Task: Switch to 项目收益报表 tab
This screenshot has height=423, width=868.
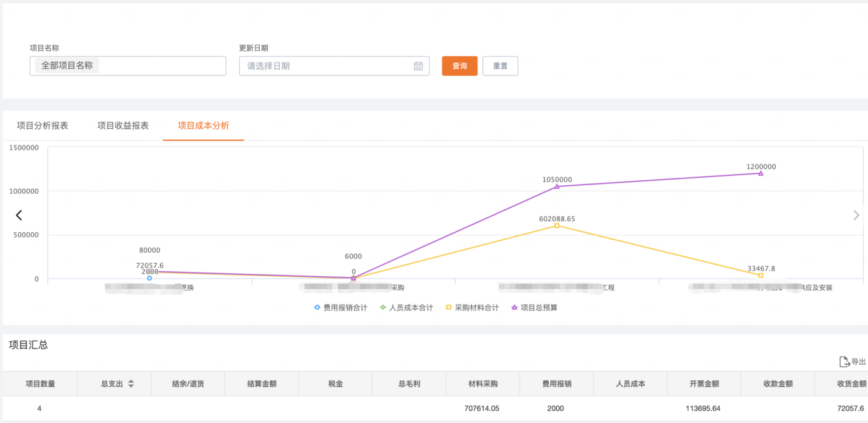Action: pyautogui.click(x=123, y=126)
